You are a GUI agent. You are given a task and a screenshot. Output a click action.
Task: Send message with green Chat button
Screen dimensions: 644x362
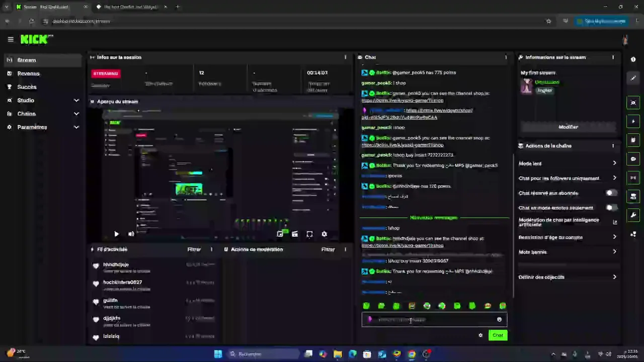(498, 335)
